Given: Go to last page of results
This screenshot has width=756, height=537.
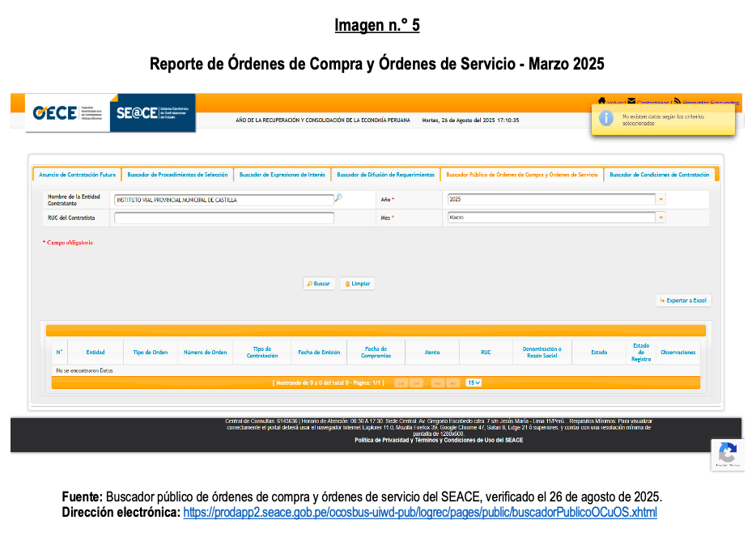Looking at the screenshot, I should 453,383.
